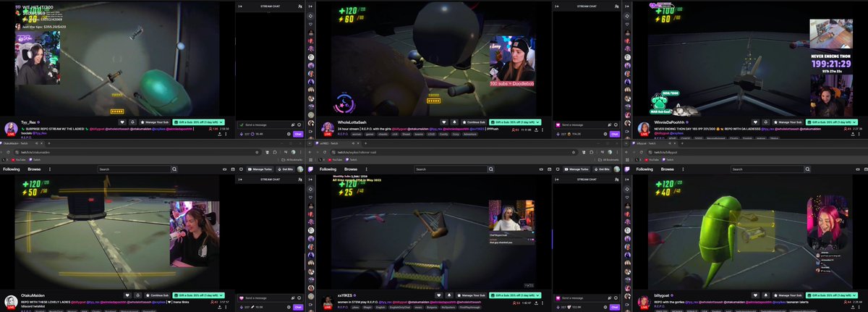Collapse stream chat in Tyy_Rex window
Image resolution: width=868 pixels, height=312 pixels.
tap(239, 6)
